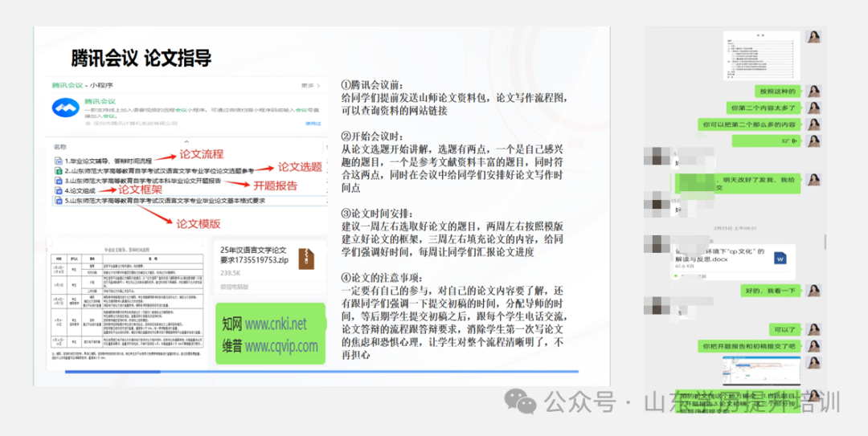Click the Word icon beside 4.论文组成
This screenshot has width=868, height=436.
point(58,191)
